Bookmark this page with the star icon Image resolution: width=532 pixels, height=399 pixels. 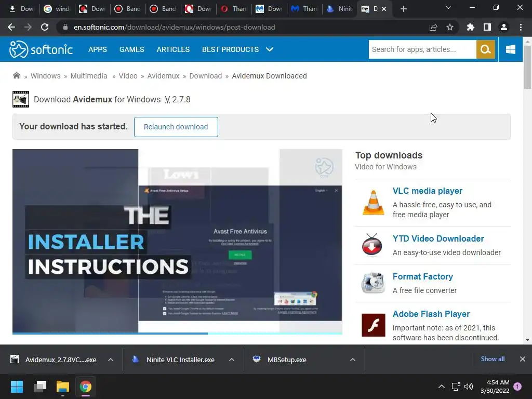point(450,27)
